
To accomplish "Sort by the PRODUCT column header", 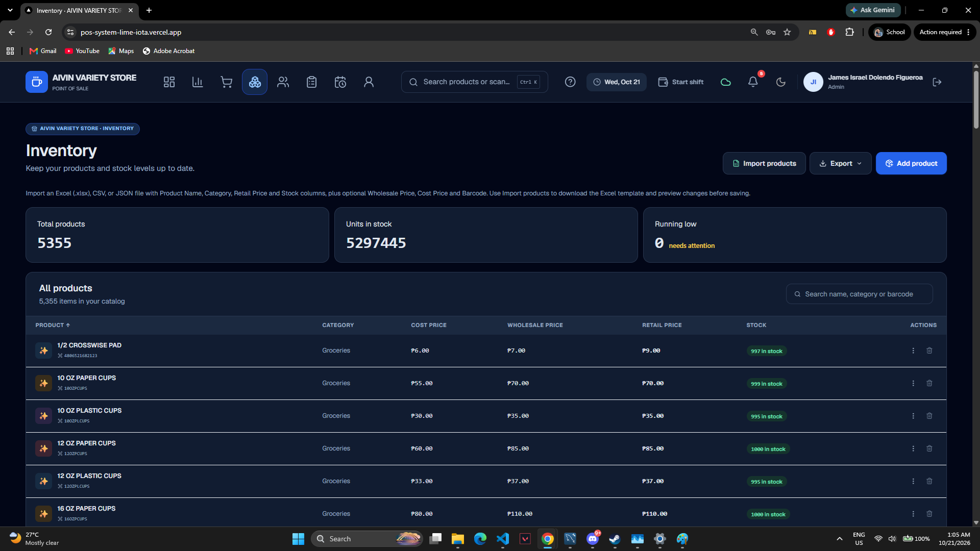I will pyautogui.click(x=53, y=325).
